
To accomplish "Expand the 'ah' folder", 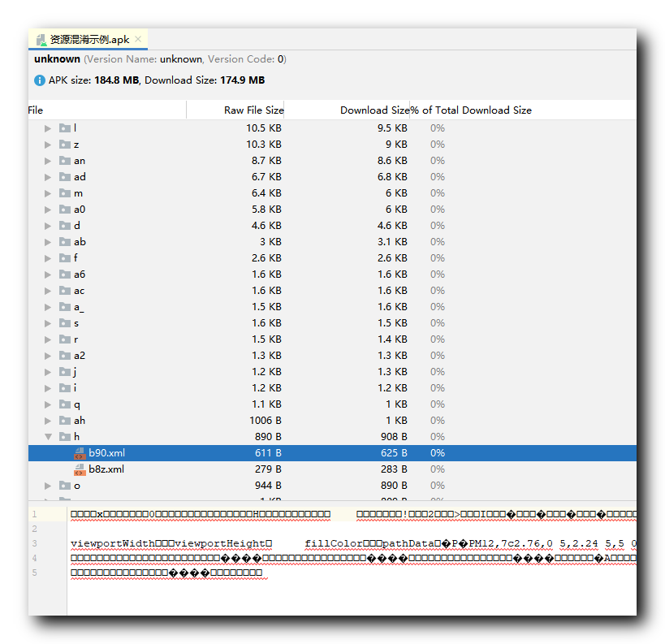I will click(x=48, y=421).
